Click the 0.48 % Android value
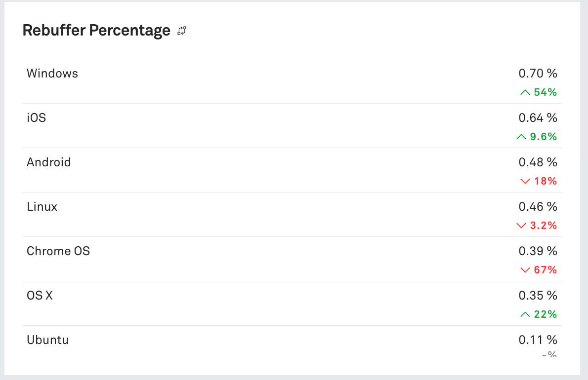The height and width of the screenshot is (380, 588). click(538, 162)
